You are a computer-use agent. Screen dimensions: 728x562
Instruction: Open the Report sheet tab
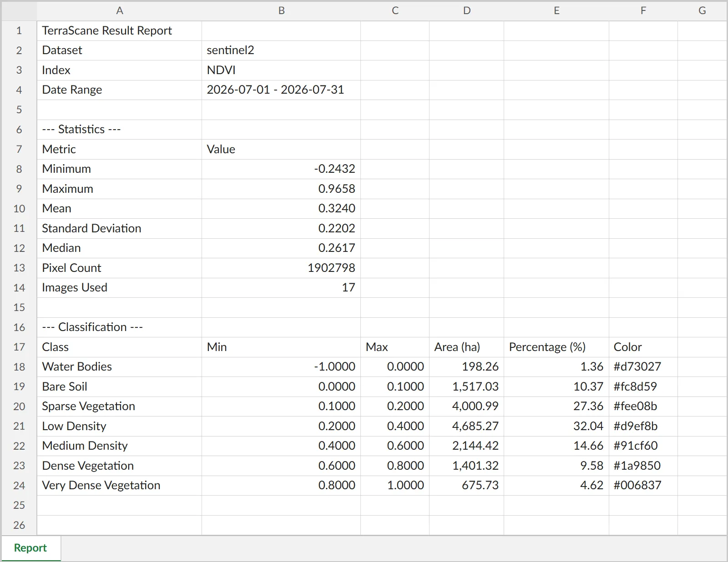click(x=30, y=548)
